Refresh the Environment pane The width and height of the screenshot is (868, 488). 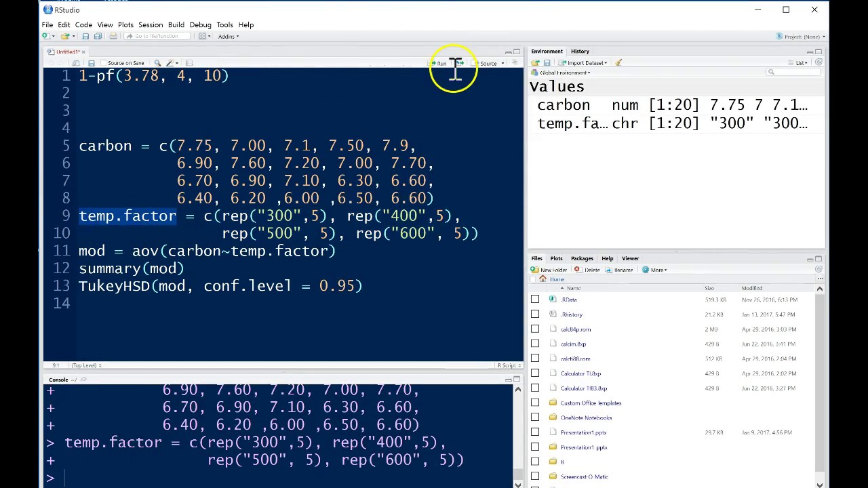[x=818, y=63]
